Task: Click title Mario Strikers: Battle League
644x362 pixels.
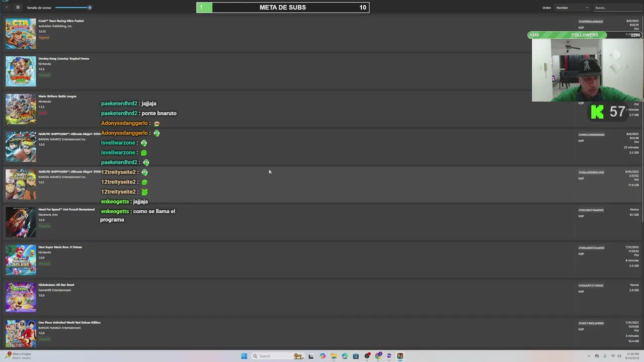Action: [x=57, y=96]
